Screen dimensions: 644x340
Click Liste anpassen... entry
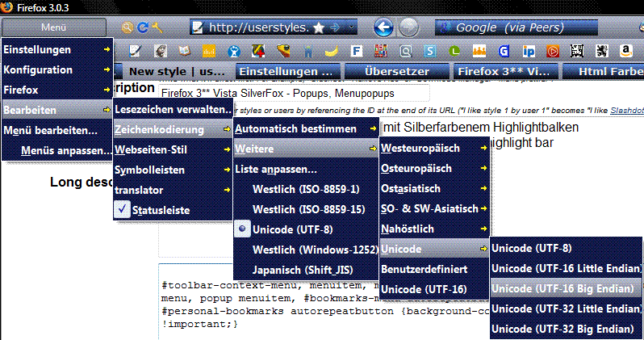click(306, 169)
